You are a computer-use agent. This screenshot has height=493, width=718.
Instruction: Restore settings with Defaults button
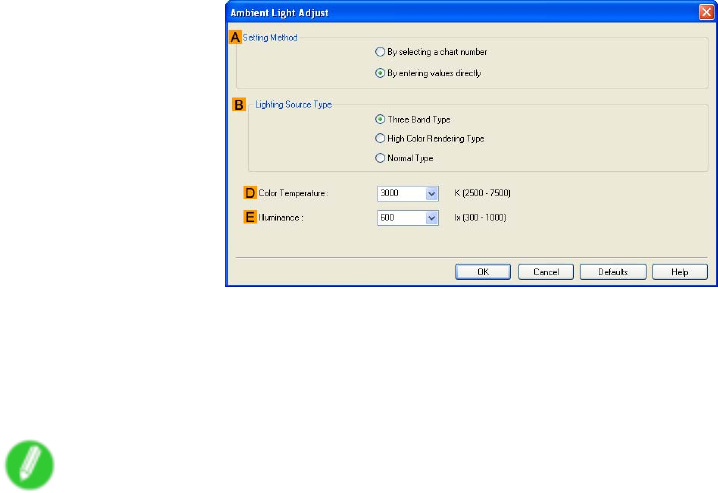click(x=613, y=272)
